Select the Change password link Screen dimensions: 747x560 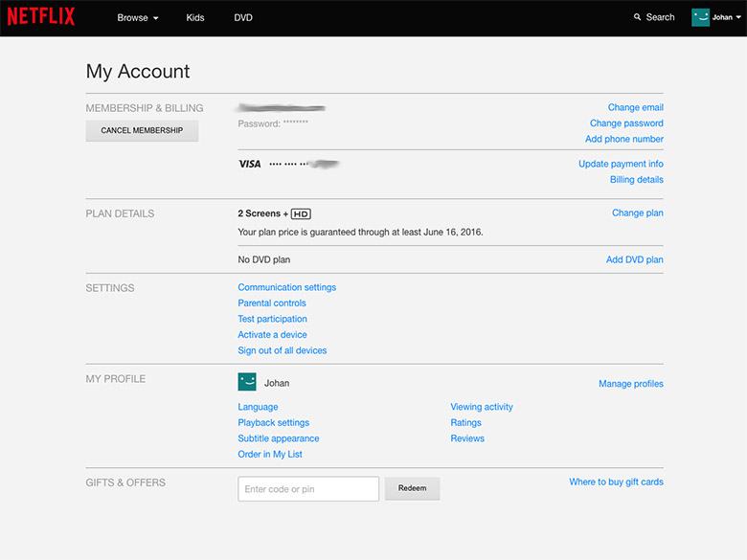[x=626, y=123]
